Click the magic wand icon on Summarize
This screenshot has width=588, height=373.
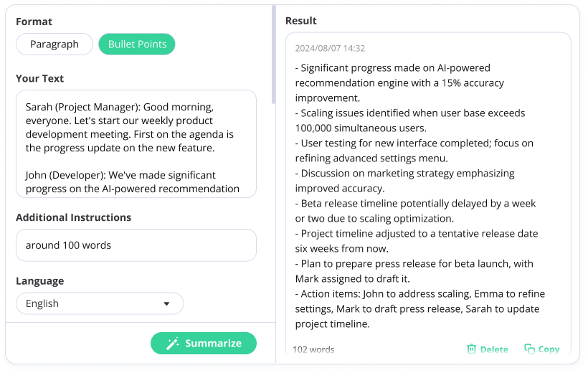click(x=173, y=344)
